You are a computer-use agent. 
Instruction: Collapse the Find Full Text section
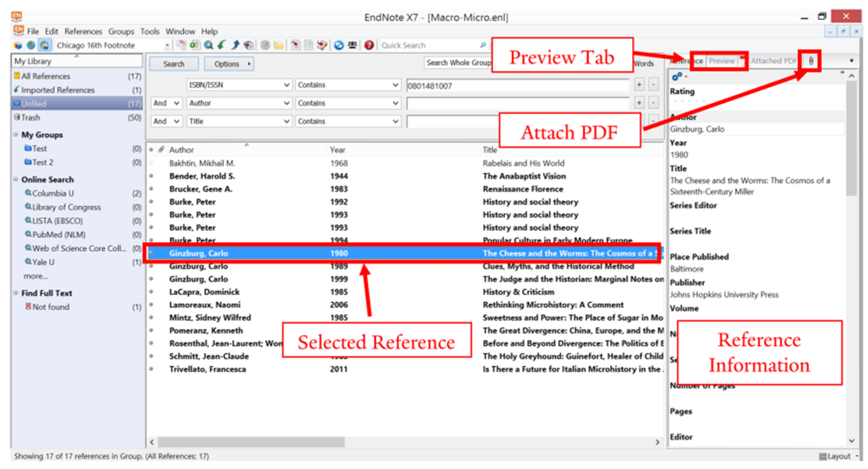[x=16, y=293]
